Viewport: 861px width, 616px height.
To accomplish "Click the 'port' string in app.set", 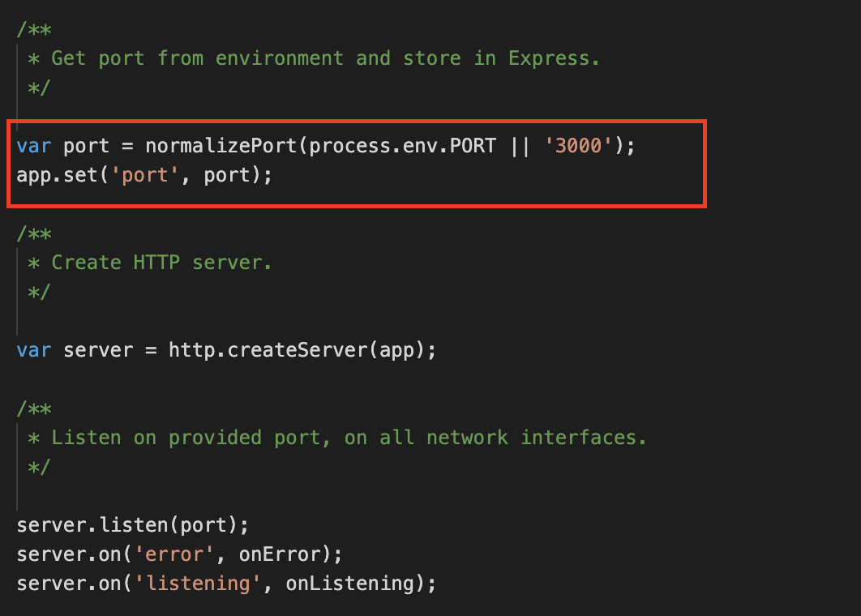I will [x=151, y=175].
